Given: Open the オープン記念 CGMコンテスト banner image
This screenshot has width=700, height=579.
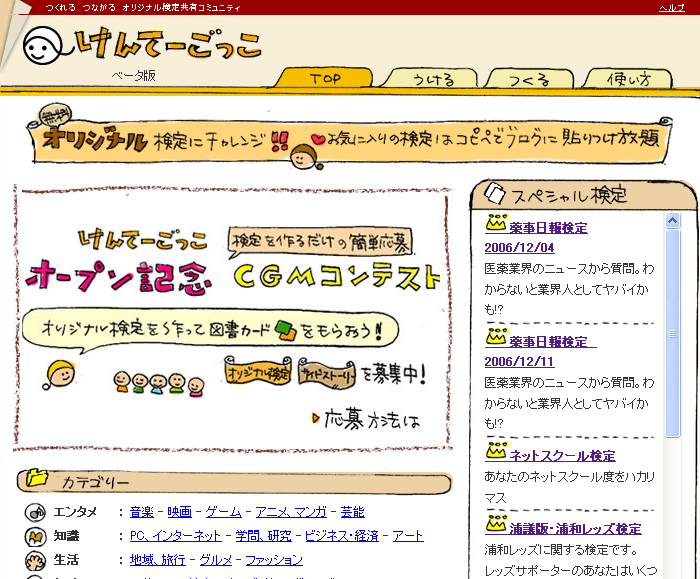Looking at the screenshot, I should (x=233, y=319).
